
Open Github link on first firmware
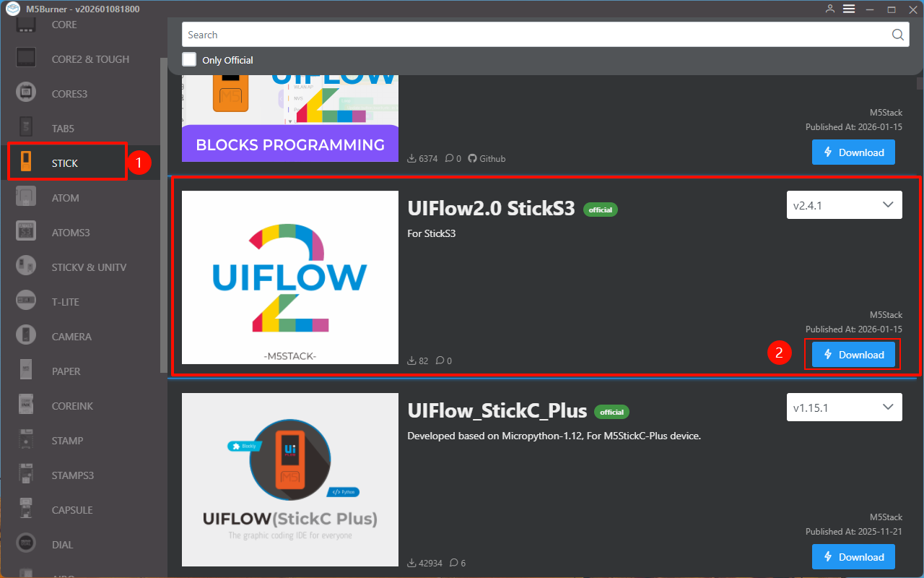487,158
